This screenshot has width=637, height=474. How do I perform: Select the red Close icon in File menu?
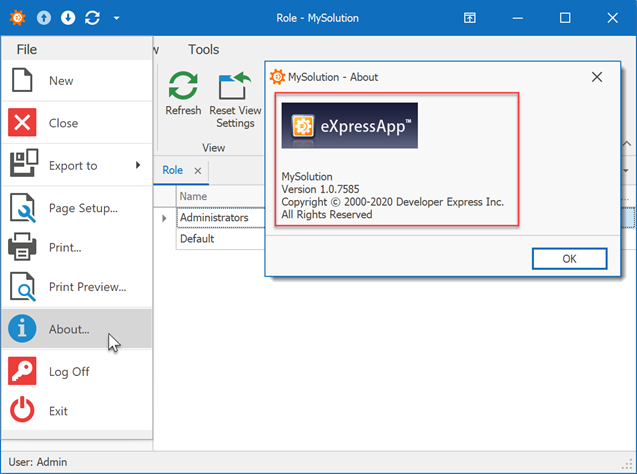click(x=23, y=123)
